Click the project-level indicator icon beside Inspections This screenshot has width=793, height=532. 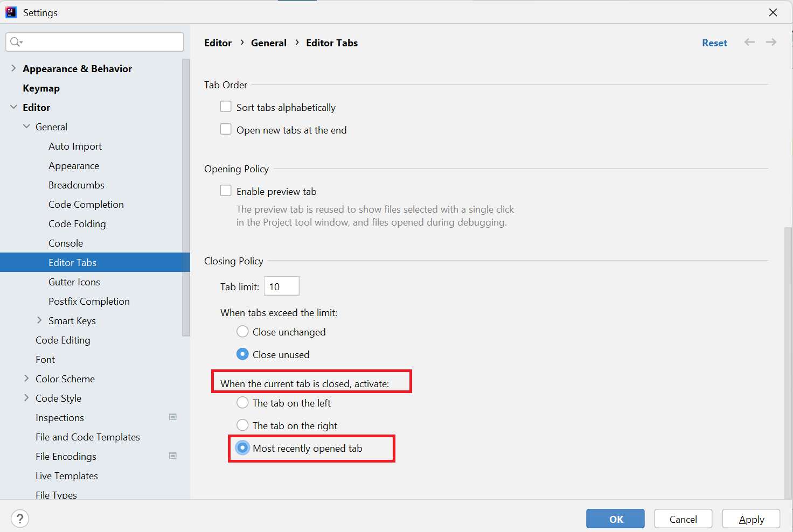point(173,417)
